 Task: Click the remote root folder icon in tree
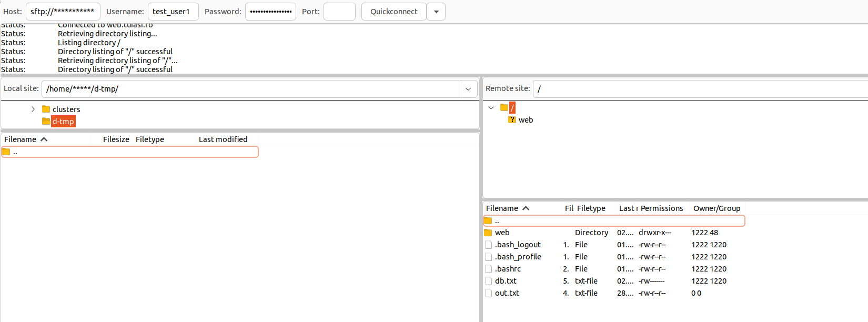tap(504, 108)
